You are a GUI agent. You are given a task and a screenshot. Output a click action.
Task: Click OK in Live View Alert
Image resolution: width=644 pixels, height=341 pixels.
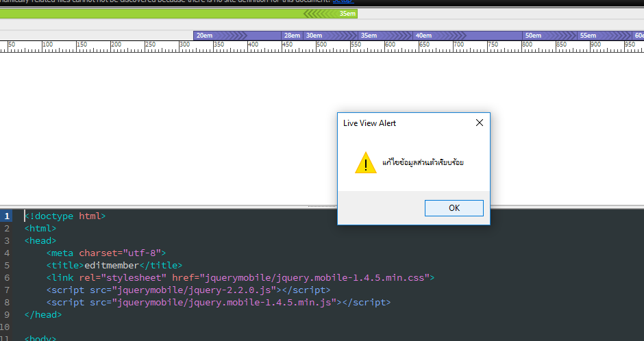[454, 208]
